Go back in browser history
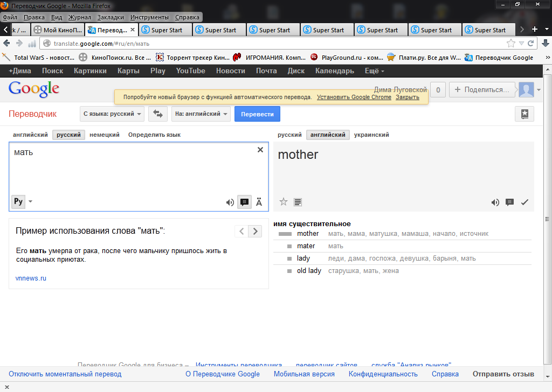The image size is (552, 392). (6, 43)
